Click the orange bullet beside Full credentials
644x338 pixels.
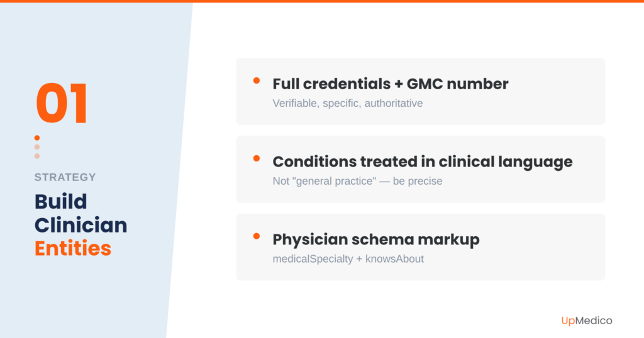click(x=257, y=80)
